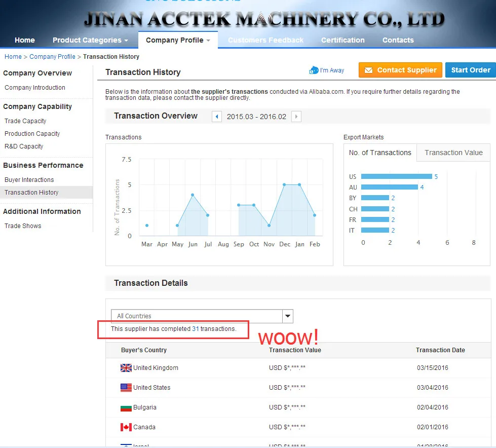Click the February data point on chart

(315, 215)
